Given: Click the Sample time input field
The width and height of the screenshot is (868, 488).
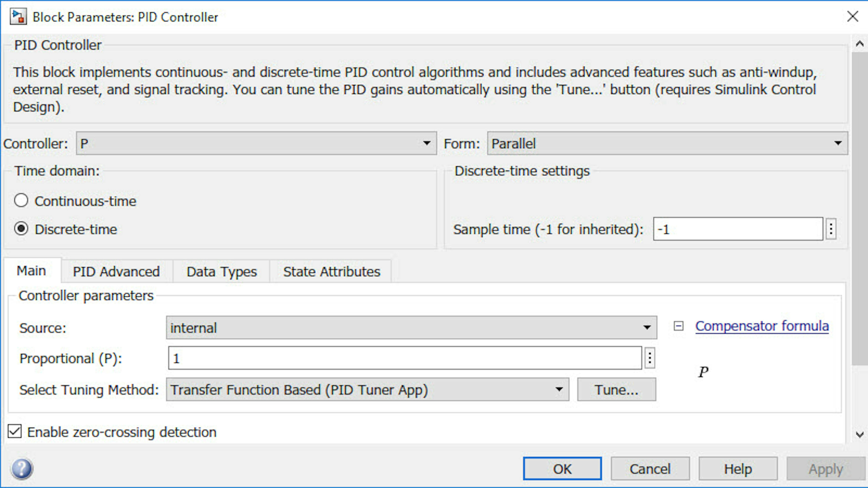Looking at the screenshot, I should click(738, 229).
